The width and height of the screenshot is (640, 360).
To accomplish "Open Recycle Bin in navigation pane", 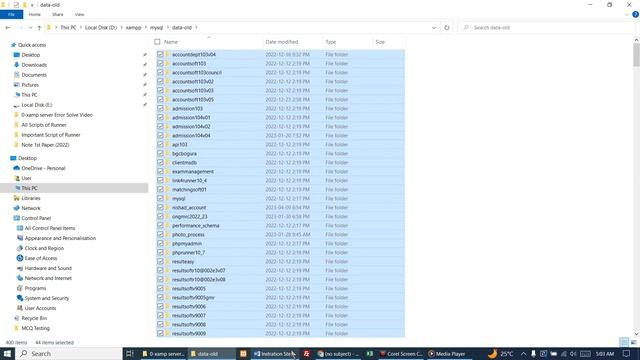I will tap(34, 318).
